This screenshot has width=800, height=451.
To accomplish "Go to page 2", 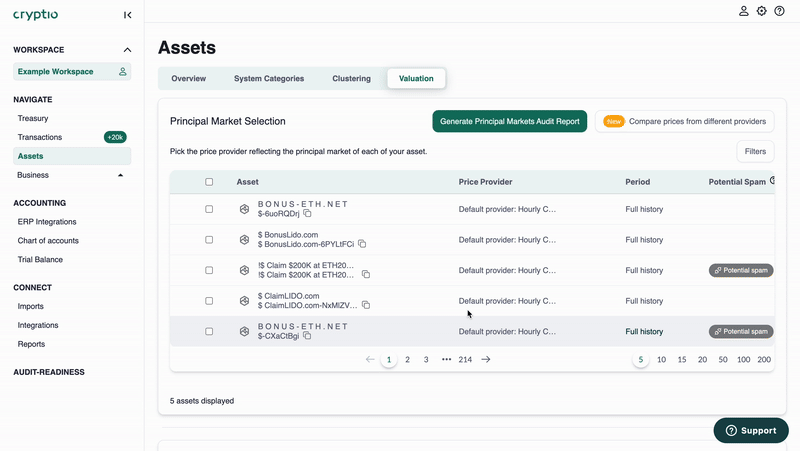I will point(407,360).
